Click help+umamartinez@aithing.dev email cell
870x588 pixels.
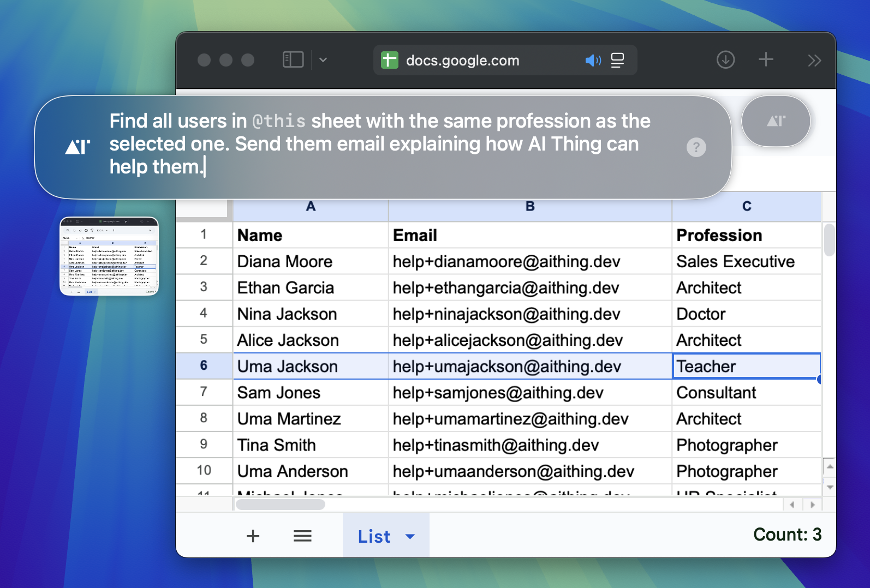click(x=530, y=418)
